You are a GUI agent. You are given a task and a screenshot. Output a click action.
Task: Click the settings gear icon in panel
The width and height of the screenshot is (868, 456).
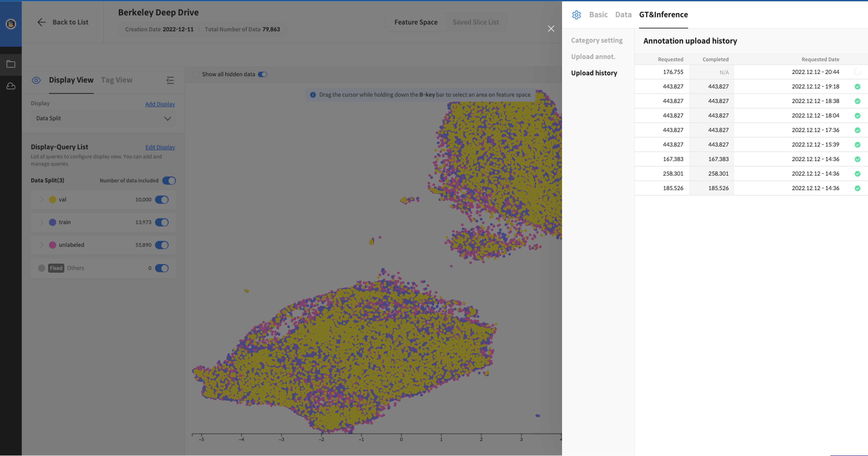[x=577, y=15]
